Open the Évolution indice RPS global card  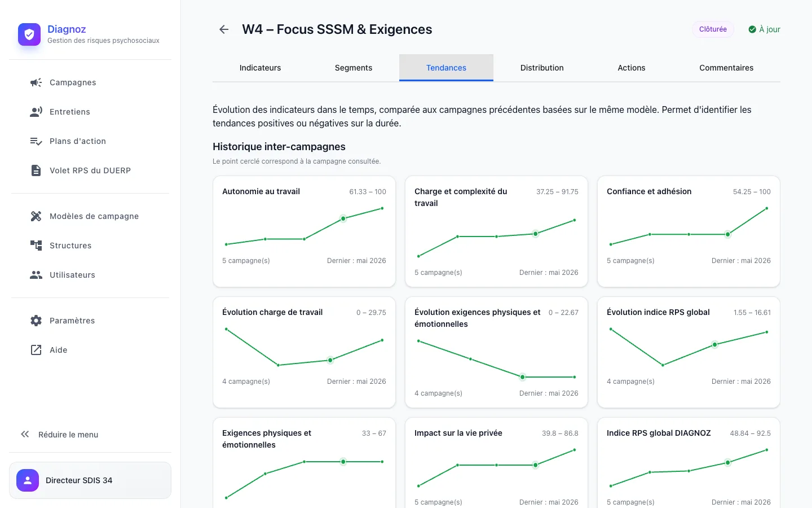point(689,352)
